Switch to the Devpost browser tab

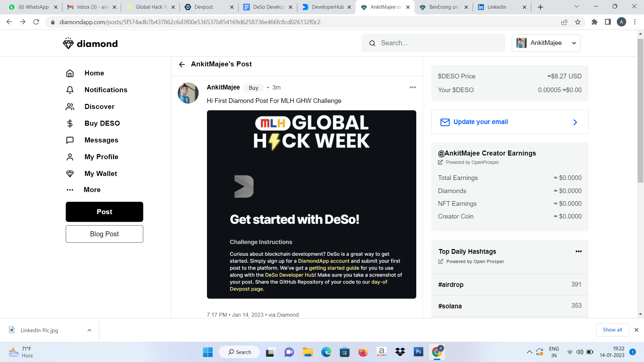pos(204,7)
